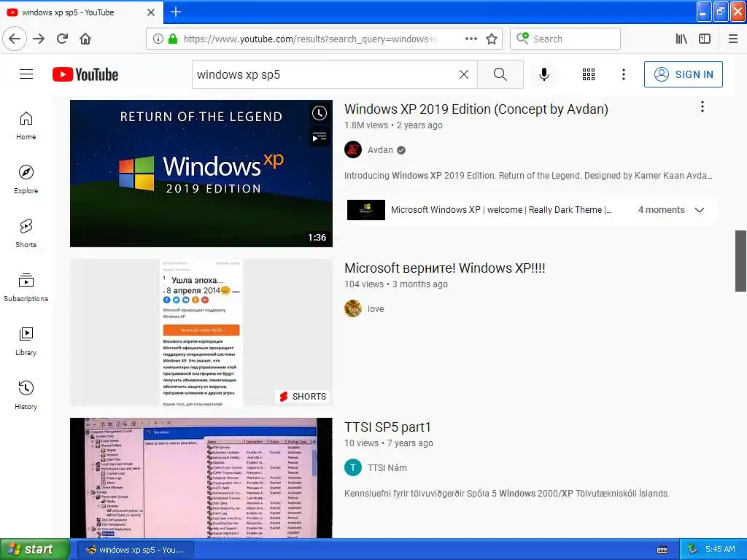Submit search with magnifying glass button
Viewport: 747px width, 560px height.
point(500,74)
